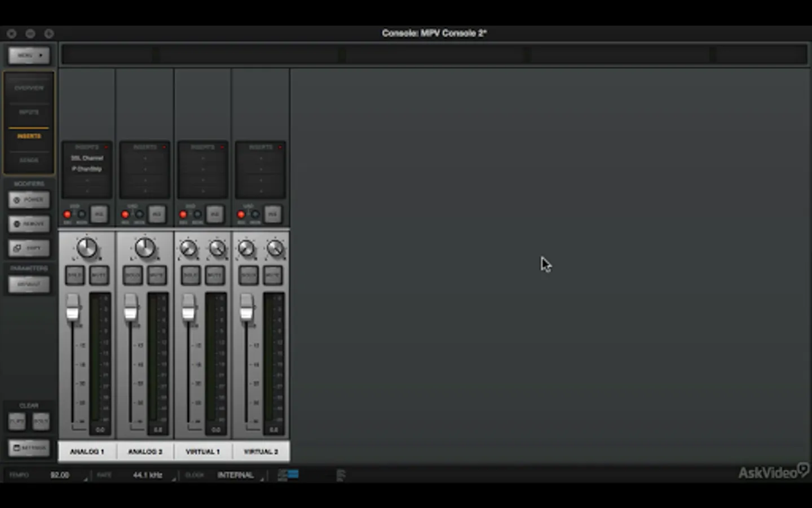Toggle inserts power indicator on Analog 1
This screenshot has width=812, height=508.
(x=106, y=147)
